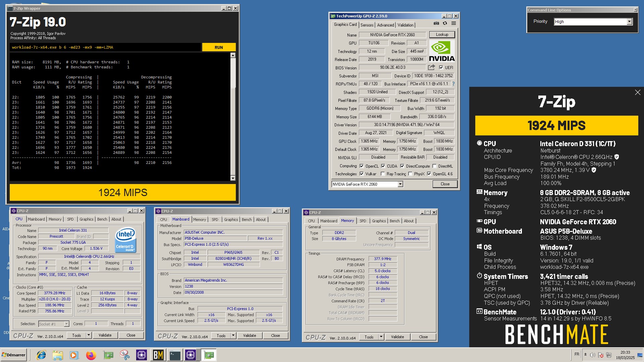
Task: Select Bench tab in the Intel Celeron CPU-Z window
Action: pyautogui.click(x=102, y=219)
